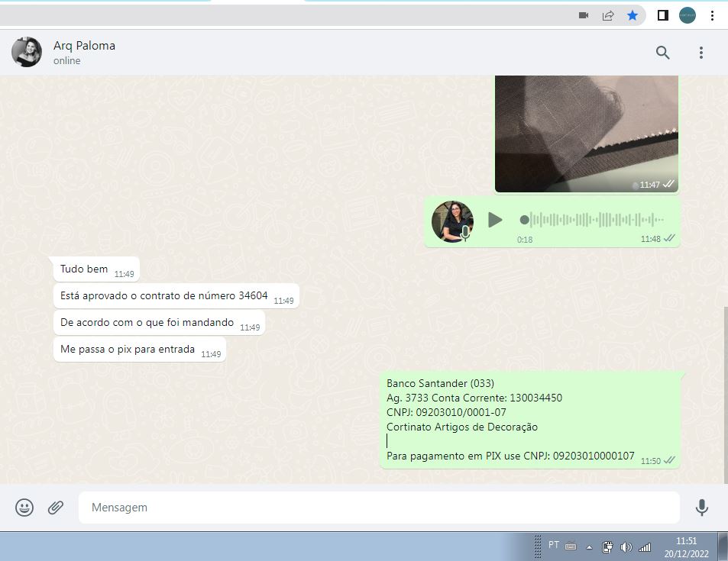Toggle the browser side panel

[663, 15]
